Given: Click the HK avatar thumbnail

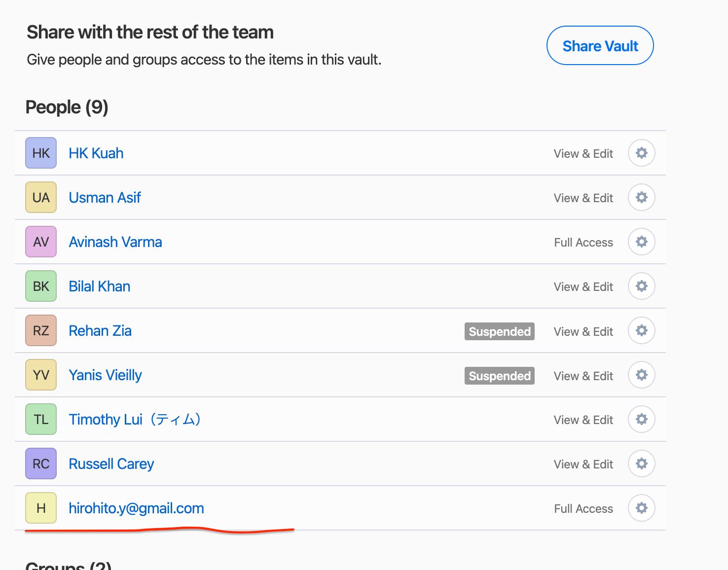Looking at the screenshot, I should pos(41,153).
